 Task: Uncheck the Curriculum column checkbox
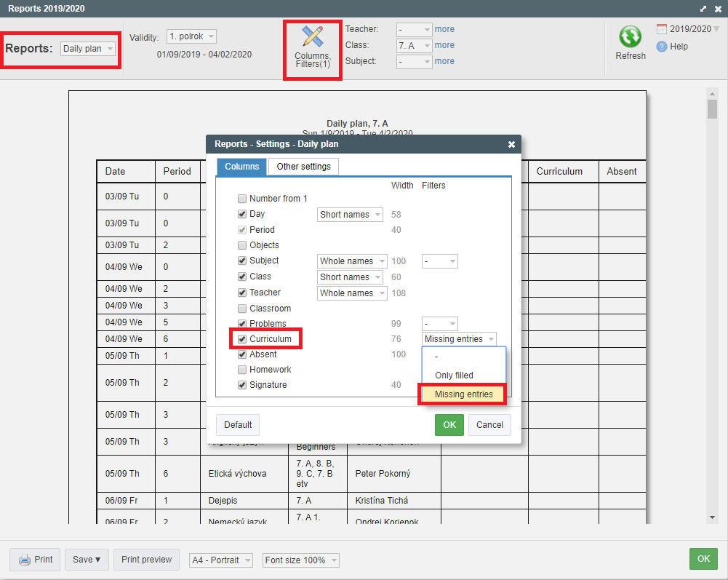click(x=242, y=339)
